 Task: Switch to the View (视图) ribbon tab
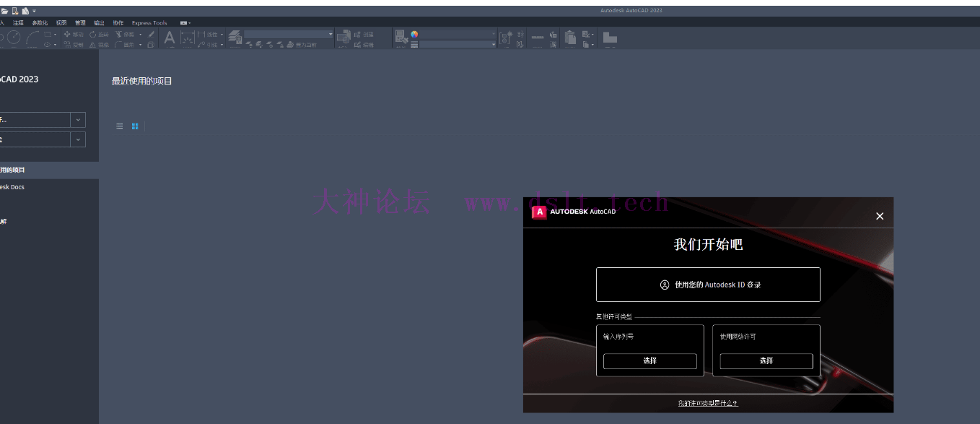click(x=61, y=23)
